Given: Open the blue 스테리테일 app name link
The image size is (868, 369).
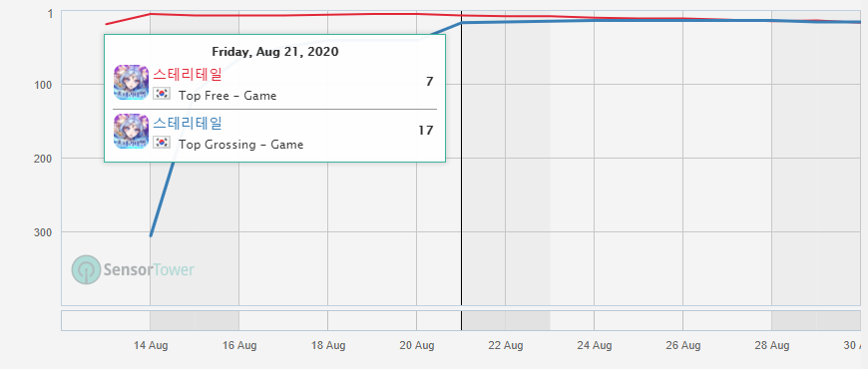Looking at the screenshot, I should (x=188, y=123).
